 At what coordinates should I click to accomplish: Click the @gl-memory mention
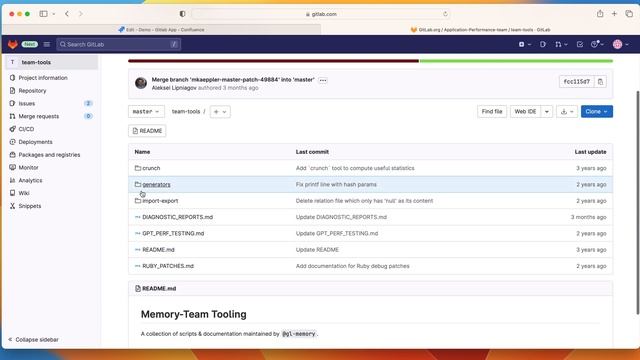click(x=299, y=334)
